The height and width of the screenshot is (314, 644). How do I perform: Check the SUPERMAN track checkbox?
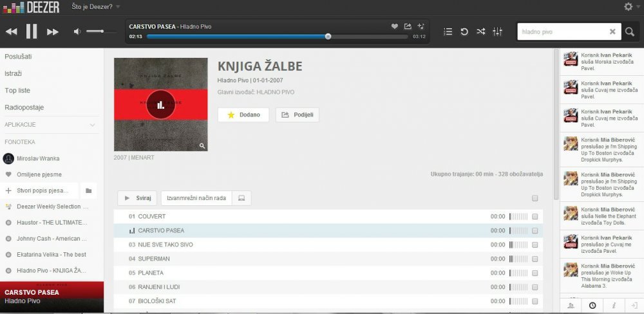[x=535, y=259]
